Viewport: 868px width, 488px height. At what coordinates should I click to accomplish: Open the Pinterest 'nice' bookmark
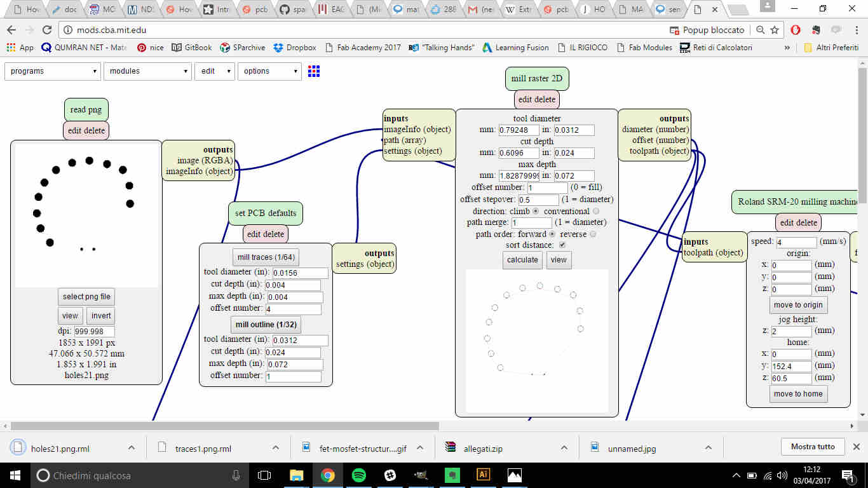[x=151, y=48]
